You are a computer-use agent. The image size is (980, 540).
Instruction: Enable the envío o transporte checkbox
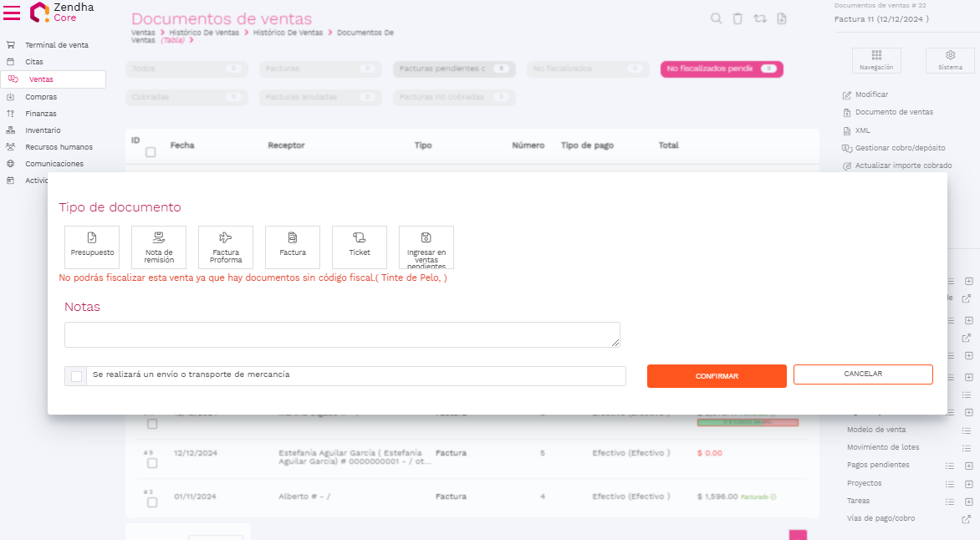[77, 376]
